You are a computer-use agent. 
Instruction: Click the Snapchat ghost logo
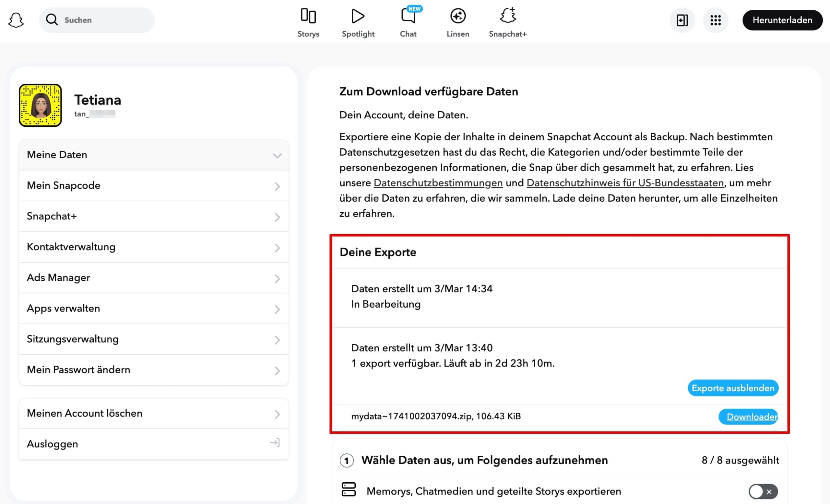16,20
